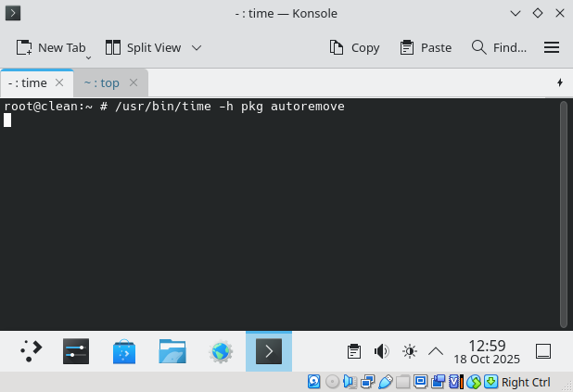Screen dimensions: 573x392
Task: Open the Dolphin file manager
Action: (172, 351)
